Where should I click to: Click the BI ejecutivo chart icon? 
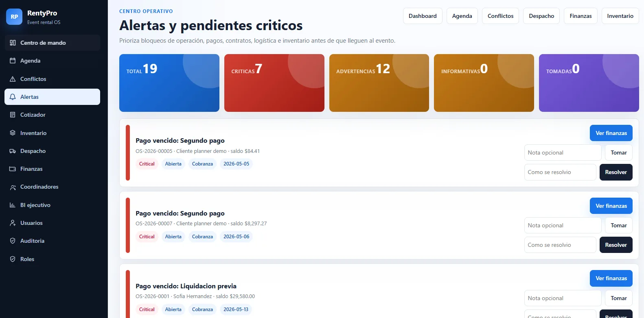point(13,205)
